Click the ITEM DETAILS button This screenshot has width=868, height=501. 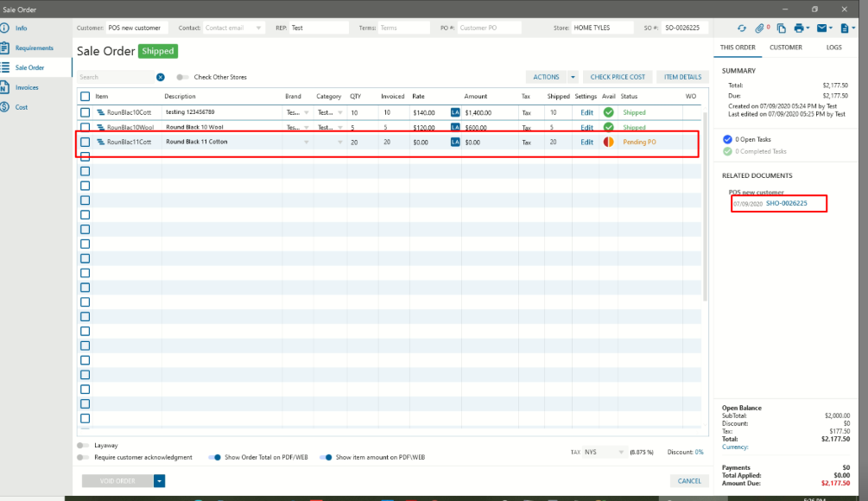coord(682,77)
